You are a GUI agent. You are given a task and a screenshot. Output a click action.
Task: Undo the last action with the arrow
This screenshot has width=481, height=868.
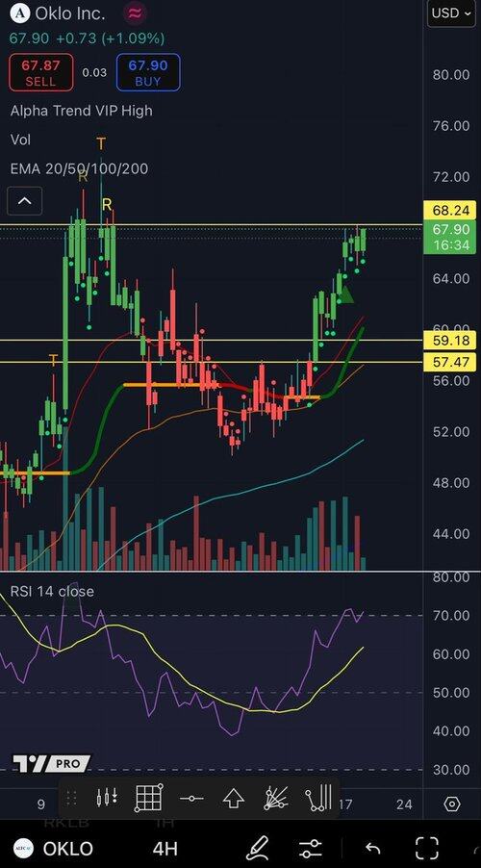click(x=373, y=848)
